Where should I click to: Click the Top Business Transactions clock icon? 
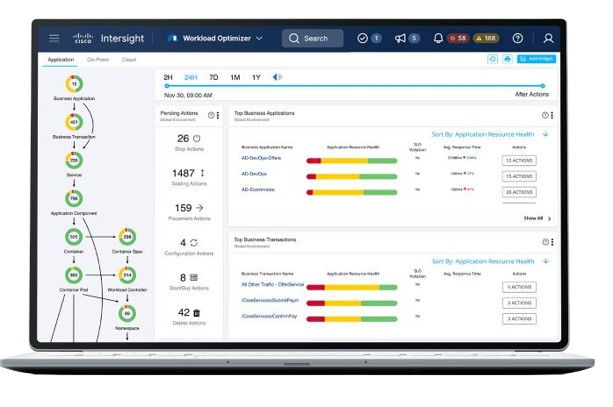click(545, 242)
